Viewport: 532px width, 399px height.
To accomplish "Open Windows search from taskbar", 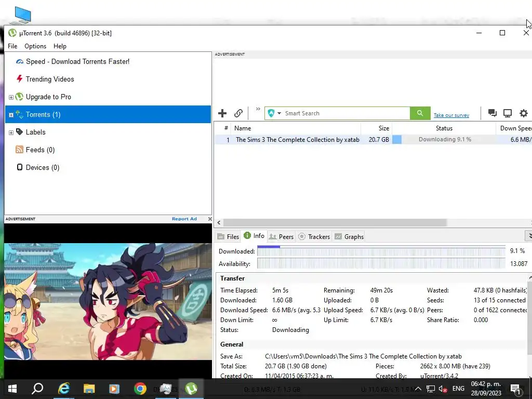I will point(37,389).
